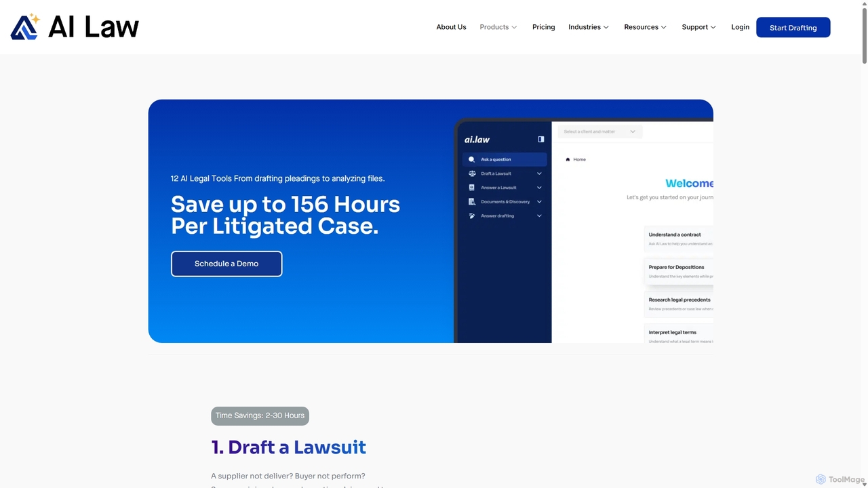The width and height of the screenshot is (868, 488).
Task: Expand the Industries dropdown
Action: (x=589, y=27)
